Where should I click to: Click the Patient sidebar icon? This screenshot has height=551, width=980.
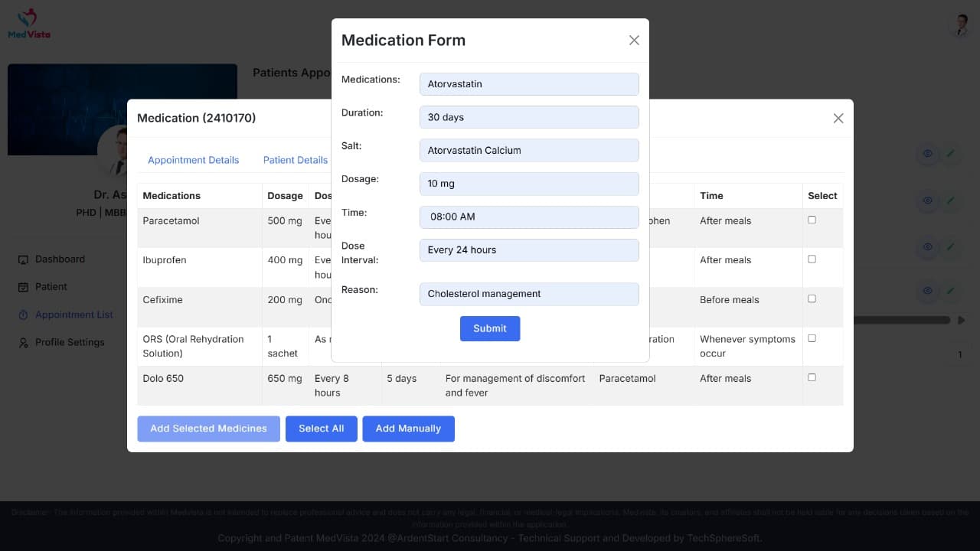(x=23, y=287)
